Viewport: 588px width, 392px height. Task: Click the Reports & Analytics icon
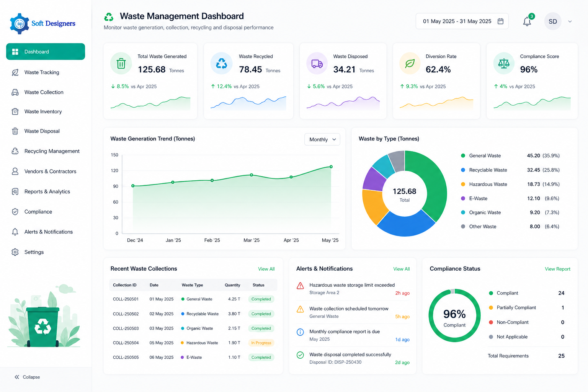[x=15, y=191]
